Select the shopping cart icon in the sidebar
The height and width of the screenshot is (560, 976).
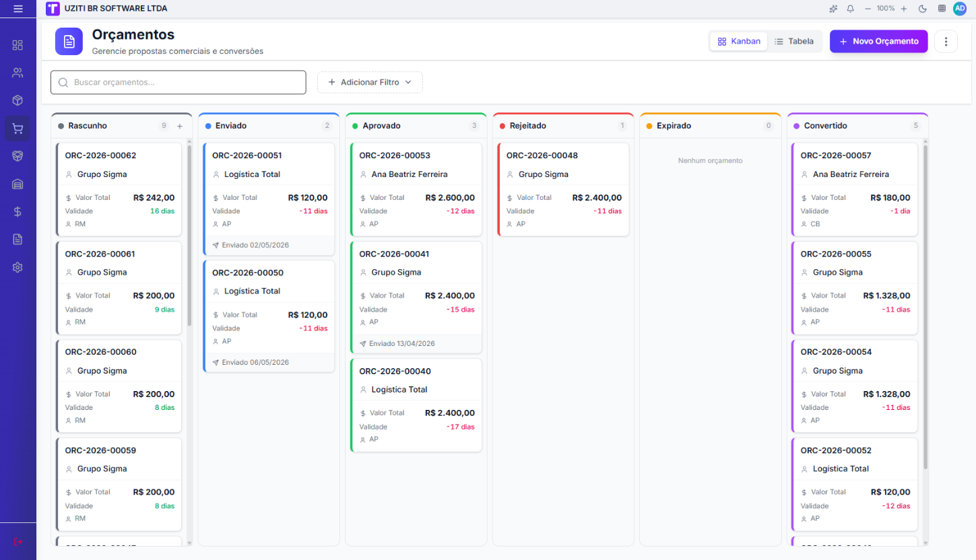[18, 128]
